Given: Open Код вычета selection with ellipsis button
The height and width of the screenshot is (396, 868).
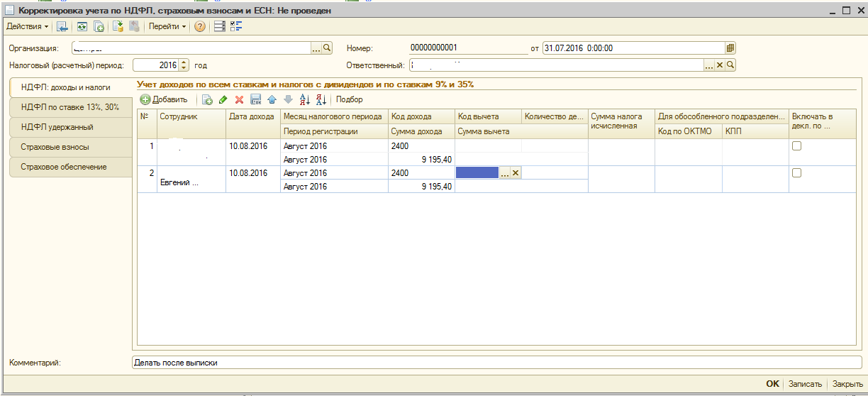Looking at the screenshot, I should click(505, 173).
